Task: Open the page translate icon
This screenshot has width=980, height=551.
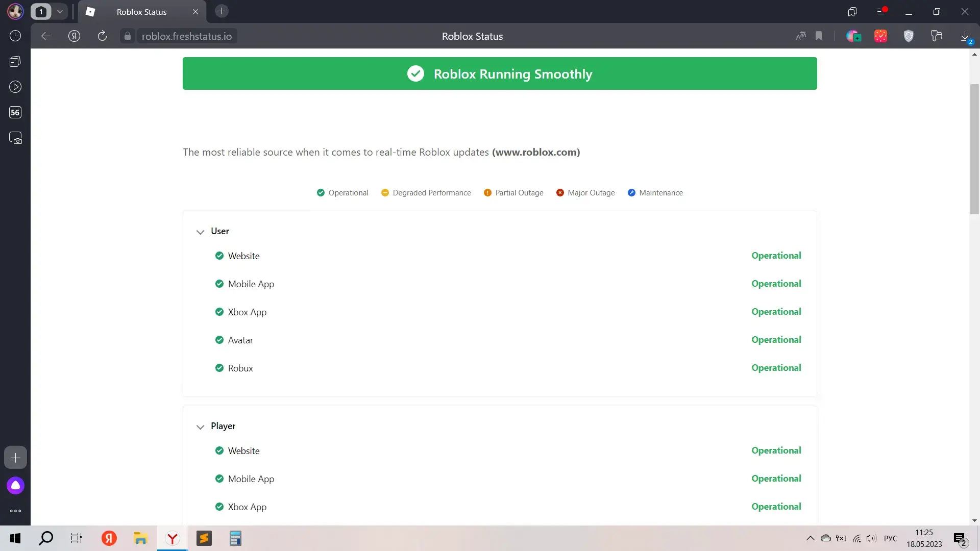Action: (x=801, y=36)
